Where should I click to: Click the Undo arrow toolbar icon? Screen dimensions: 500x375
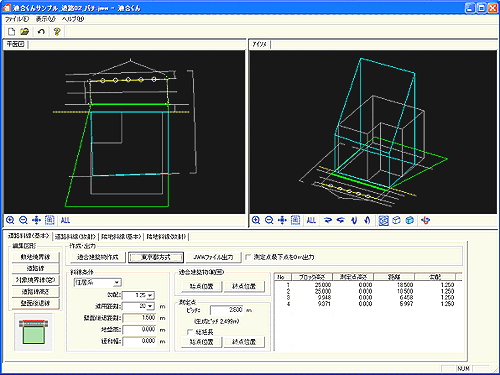[41, 32]
